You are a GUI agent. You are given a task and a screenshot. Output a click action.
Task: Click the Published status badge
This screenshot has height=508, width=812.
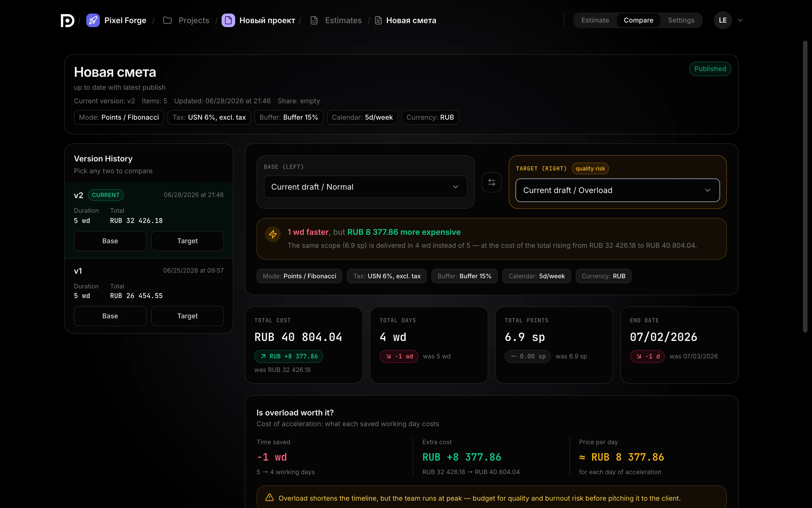click(710, 69)
